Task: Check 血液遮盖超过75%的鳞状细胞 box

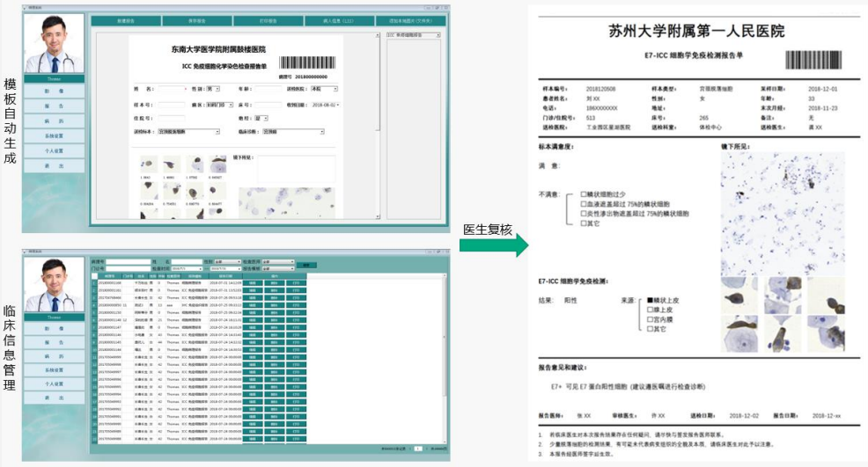Action: [x=584, y=204]
